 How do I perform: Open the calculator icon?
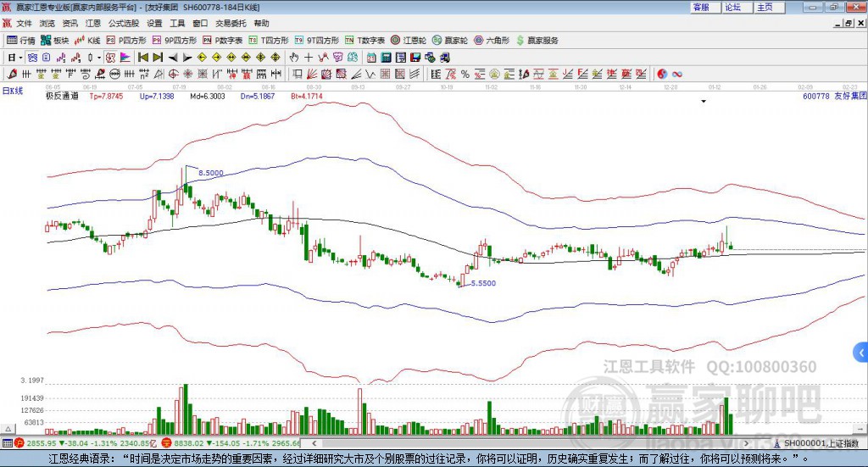[x=387, y=58]
